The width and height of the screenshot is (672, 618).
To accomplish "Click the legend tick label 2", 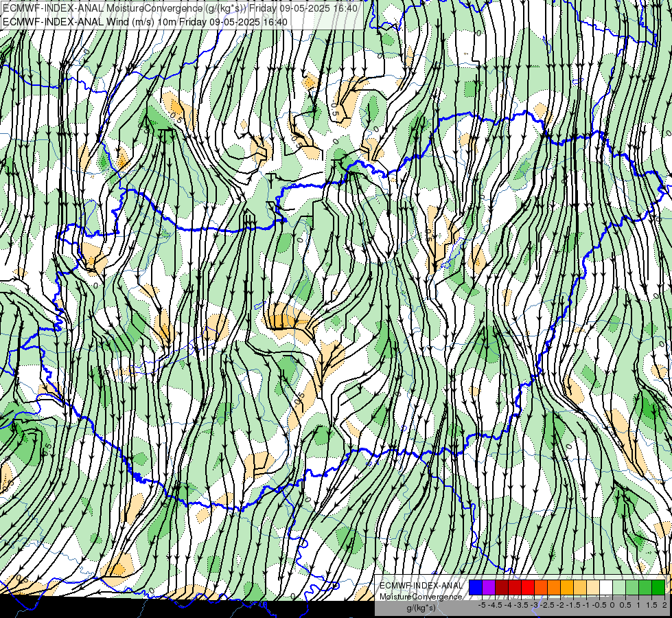I will (664, 605).
